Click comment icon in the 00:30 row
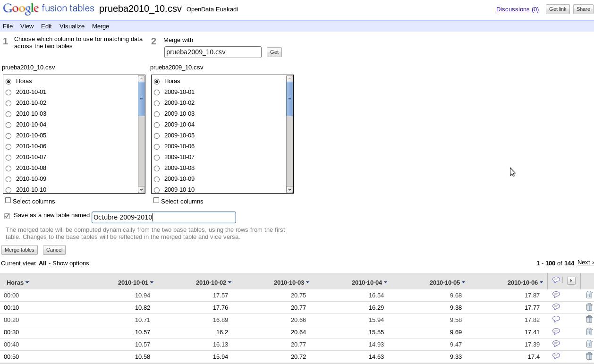The width and height of the screenshot is (594, 364). tap(556, 331)
